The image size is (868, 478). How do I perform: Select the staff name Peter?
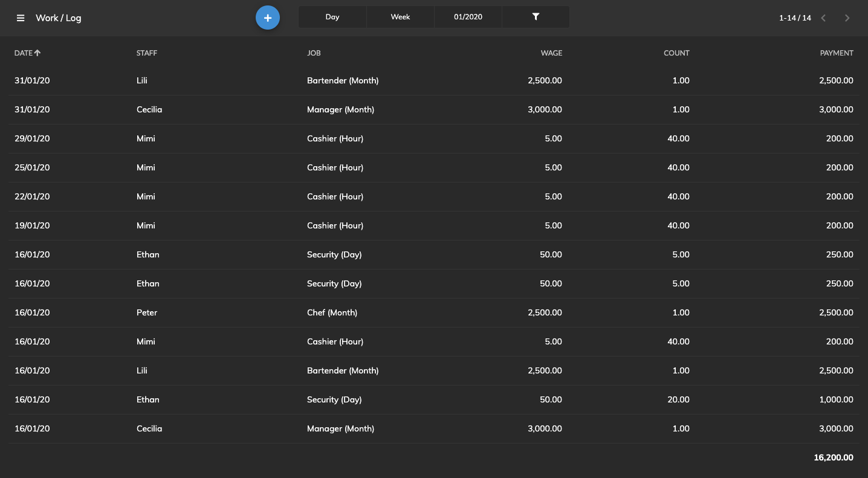[x=147, y=312]
